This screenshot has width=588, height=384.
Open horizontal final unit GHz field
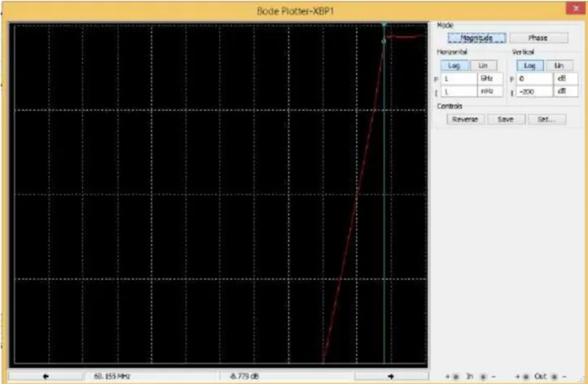coord(489,79)
